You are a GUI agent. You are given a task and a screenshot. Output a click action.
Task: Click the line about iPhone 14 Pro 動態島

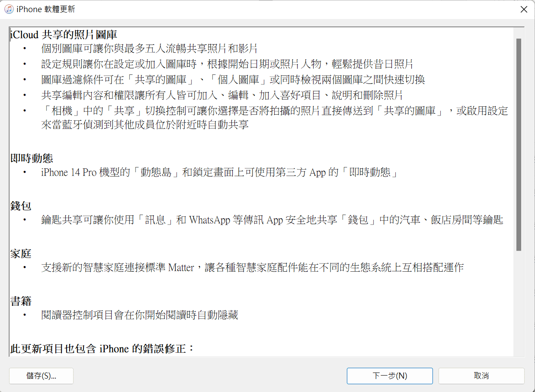pyautogui.click(x=219, y=173)
